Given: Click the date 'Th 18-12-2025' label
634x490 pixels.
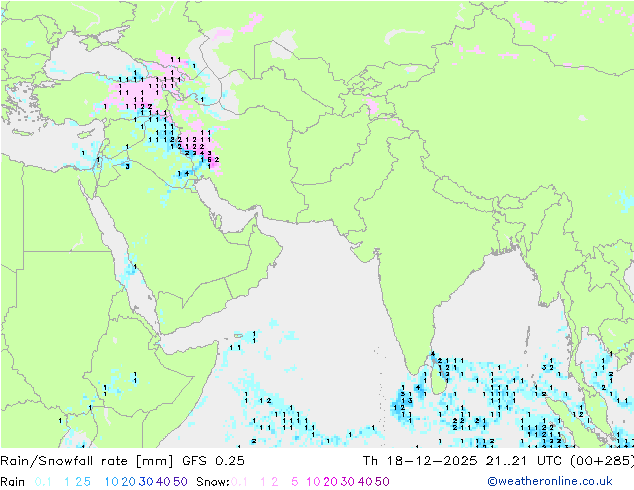Looking at the screenshot, I should click(420, 460).
